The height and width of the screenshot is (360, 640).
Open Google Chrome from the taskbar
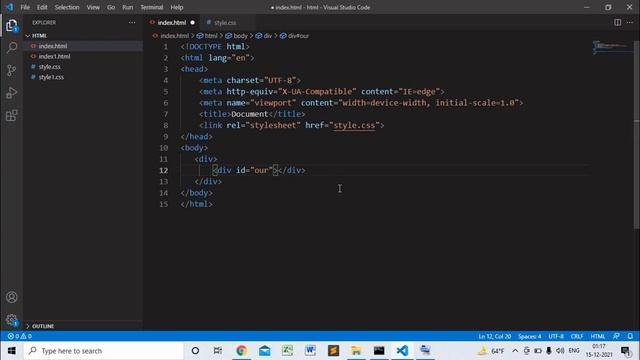pyautogui.click(x=242, y=351)
